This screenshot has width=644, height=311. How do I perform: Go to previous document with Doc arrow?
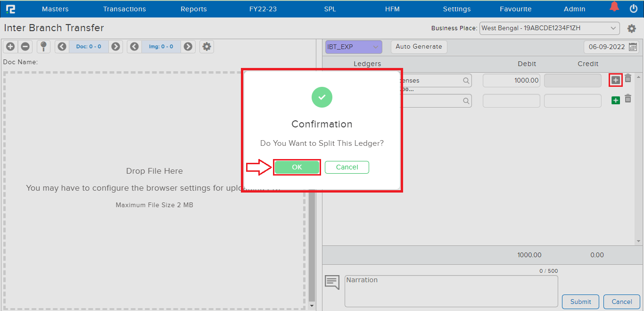pos(62,47)
